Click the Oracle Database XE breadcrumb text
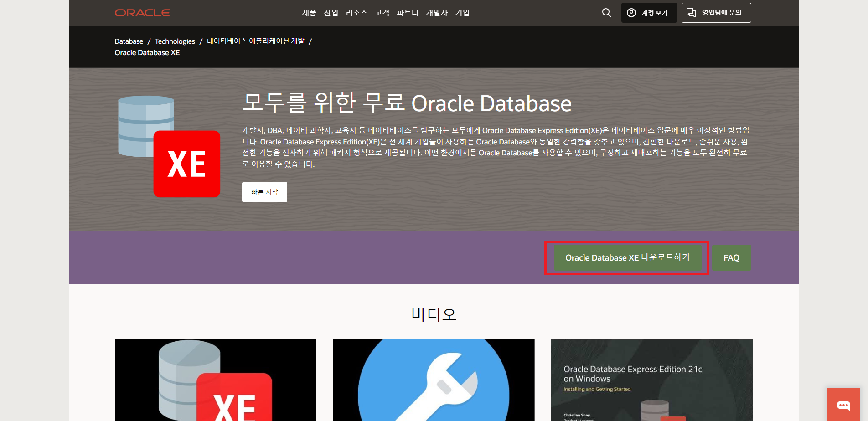The image size is (868, 421). (x=147, y=53)
